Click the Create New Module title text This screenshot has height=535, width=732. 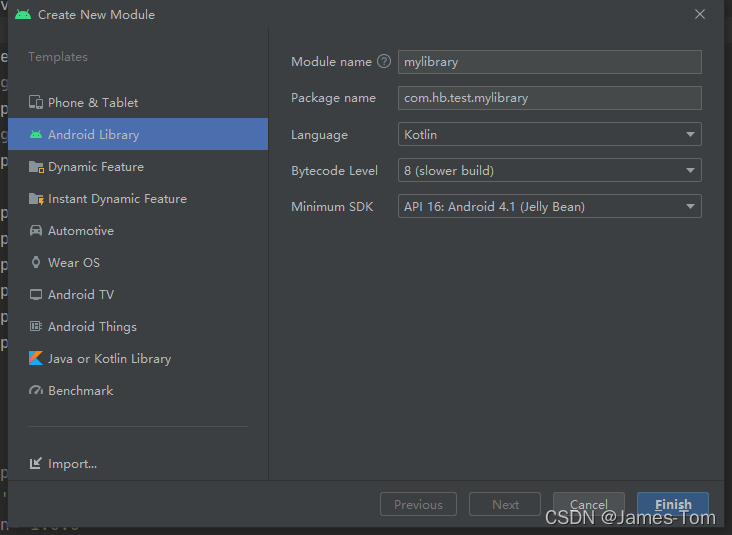[x=96, y=14]
